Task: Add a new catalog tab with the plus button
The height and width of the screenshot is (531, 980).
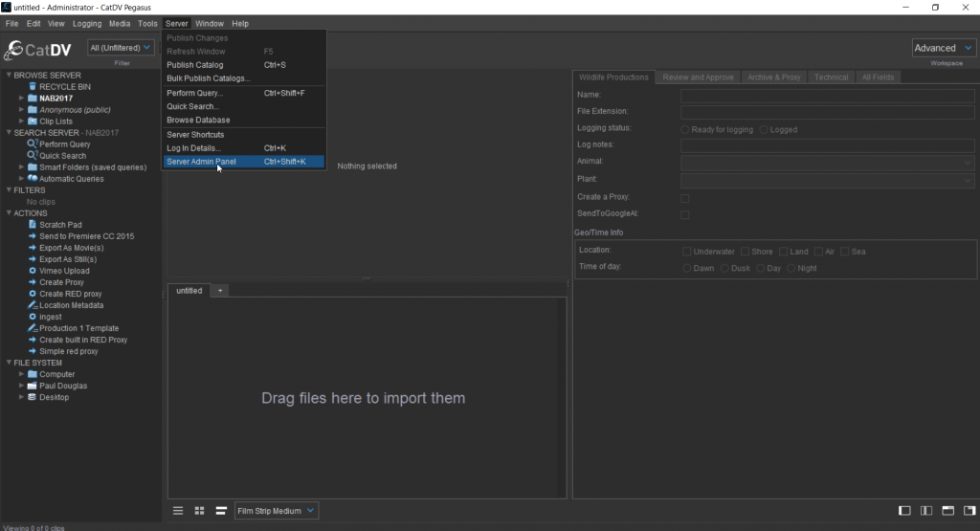Action: click(x=220, y=291)
